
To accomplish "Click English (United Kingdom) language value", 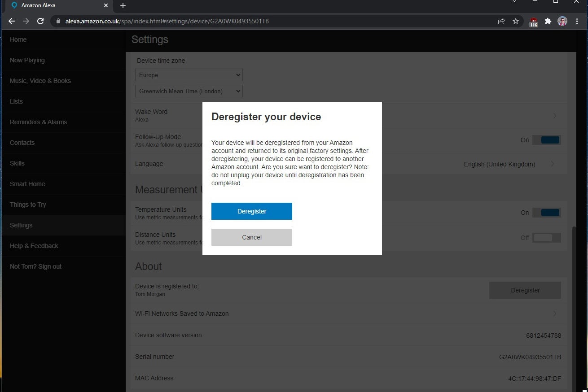I will pos(500,164).
